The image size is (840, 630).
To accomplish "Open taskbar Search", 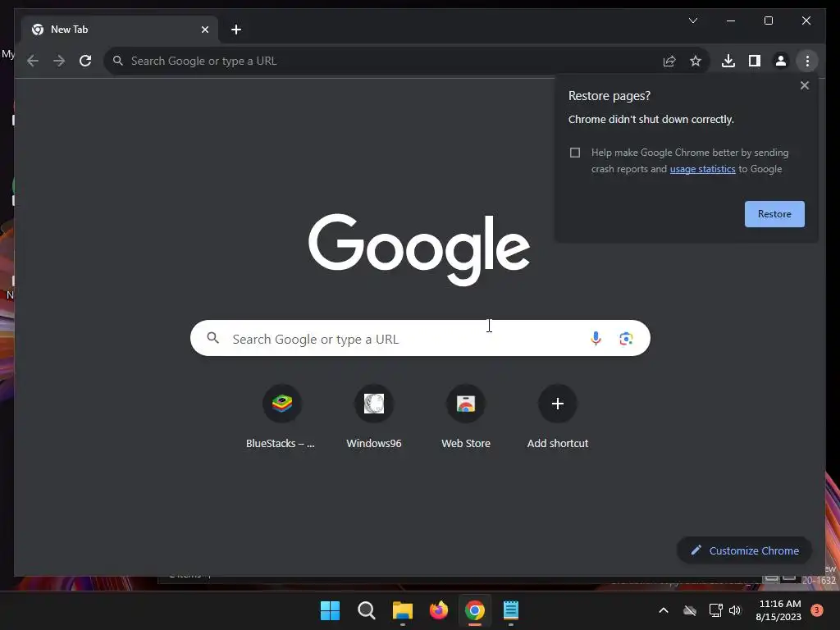I will 367,610.
